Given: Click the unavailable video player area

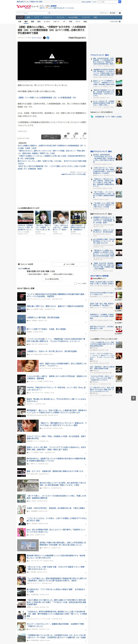Looking at the screenshot, I should tap(52, 61).
